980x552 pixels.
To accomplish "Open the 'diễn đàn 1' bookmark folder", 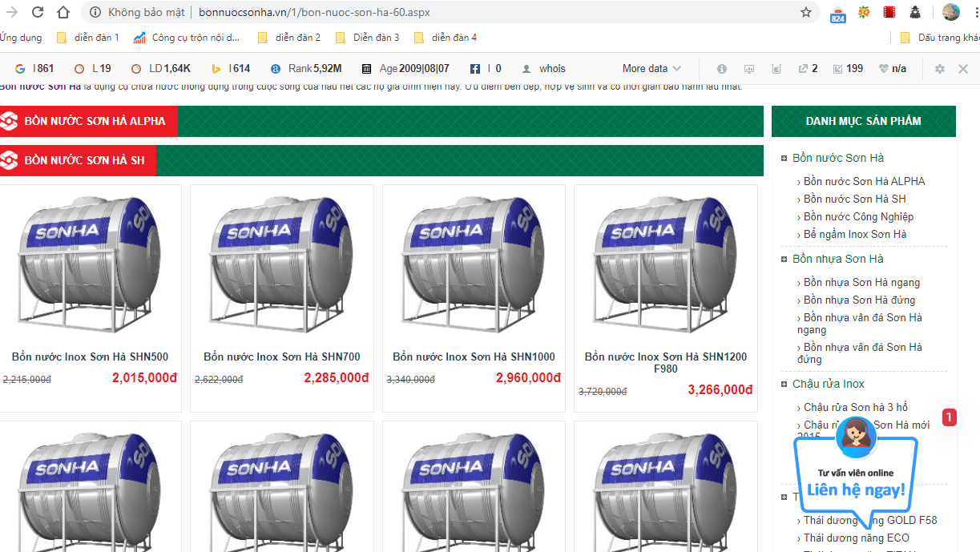I will pyautogui.click(x=88, y=38).
